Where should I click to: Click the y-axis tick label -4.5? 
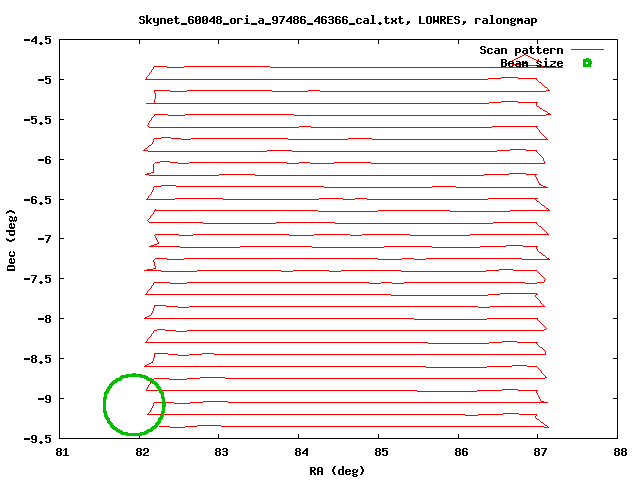(x=38, y=40)
